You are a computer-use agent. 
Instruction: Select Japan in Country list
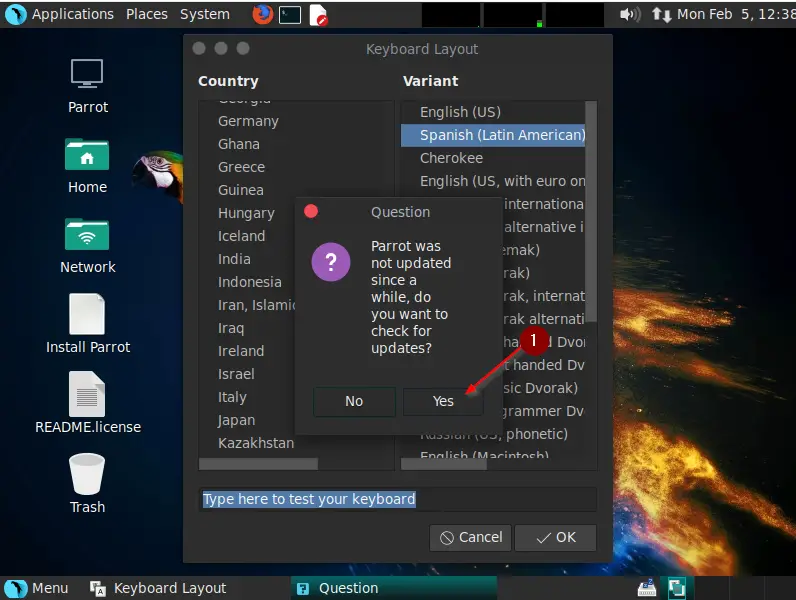click(236, 420)
